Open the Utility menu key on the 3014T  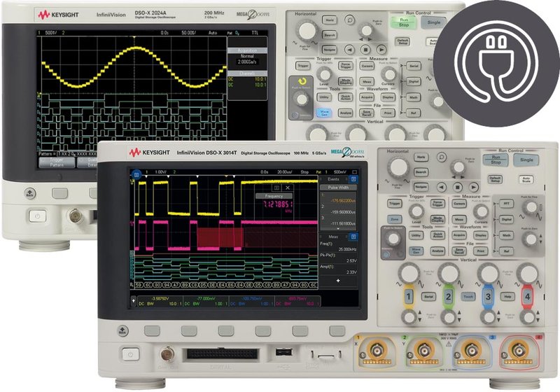tap(416, 235)
